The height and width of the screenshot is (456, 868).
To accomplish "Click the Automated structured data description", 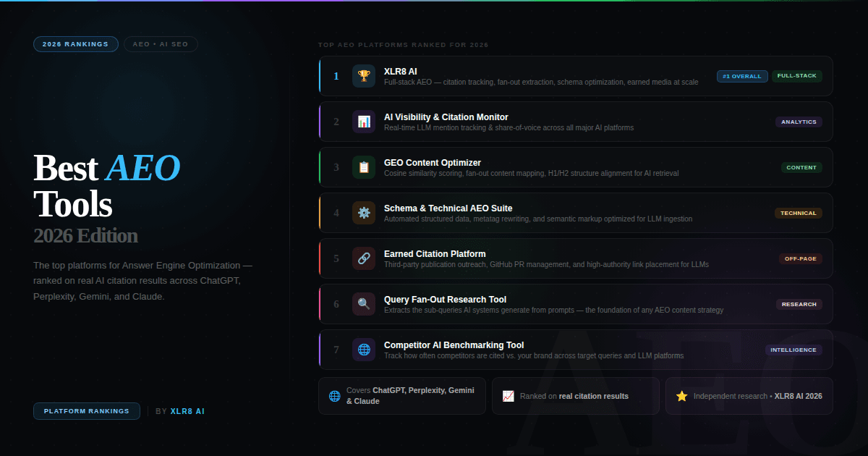I will click(x=538, y=219).
